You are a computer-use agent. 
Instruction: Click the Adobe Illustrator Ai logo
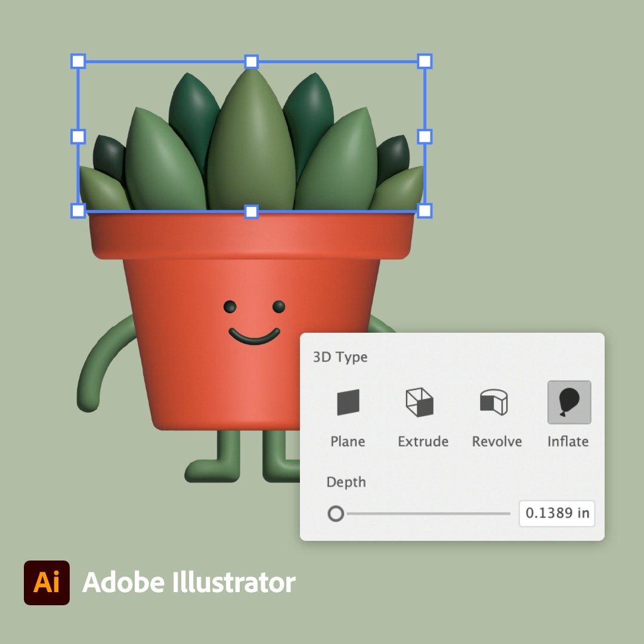pos(47,583)
